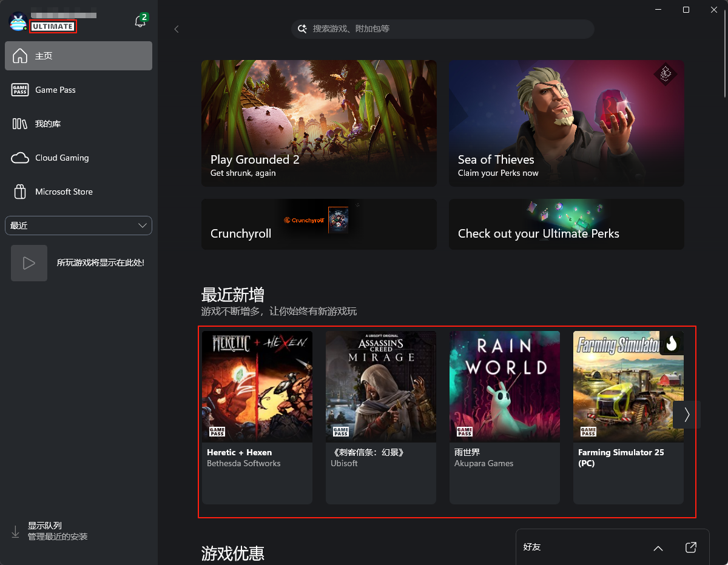Click Game Pass badge on Farming Simulator 25
The height and width of the screenshot is (565, 728).
coord(588,432)
